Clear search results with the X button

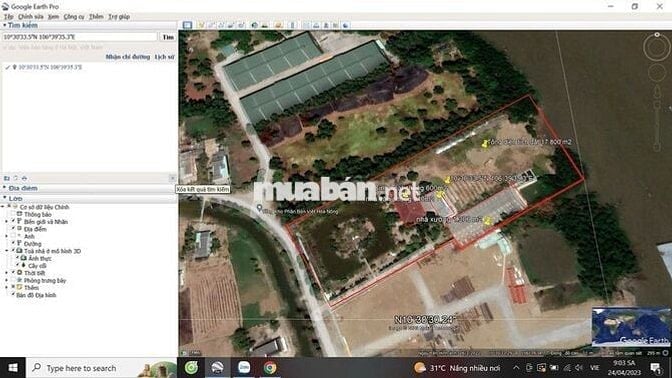click(x=172, y=178)
